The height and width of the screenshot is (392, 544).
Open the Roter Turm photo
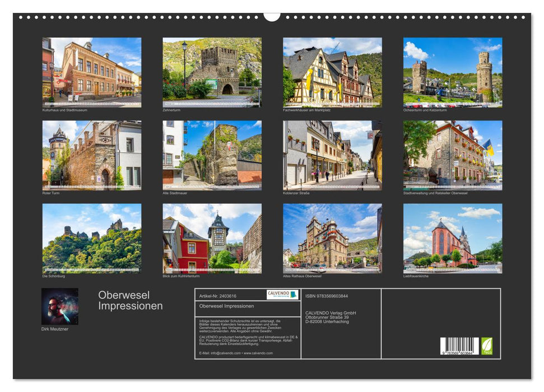[x=91, y=155]
